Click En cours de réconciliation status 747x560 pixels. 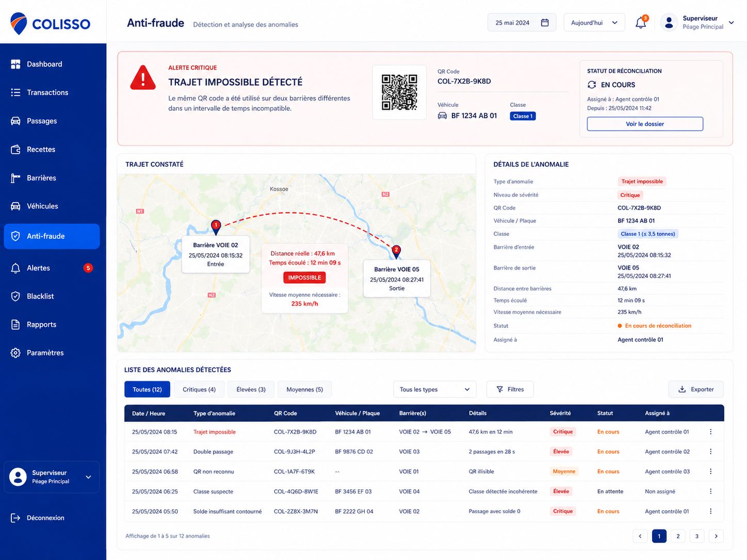[x=655, y=326]
